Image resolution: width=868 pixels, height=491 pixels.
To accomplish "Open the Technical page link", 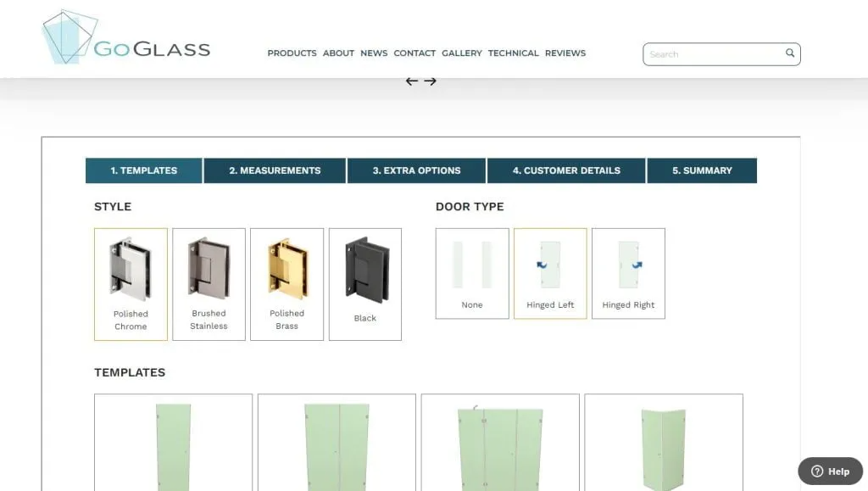I will [513, 53].
